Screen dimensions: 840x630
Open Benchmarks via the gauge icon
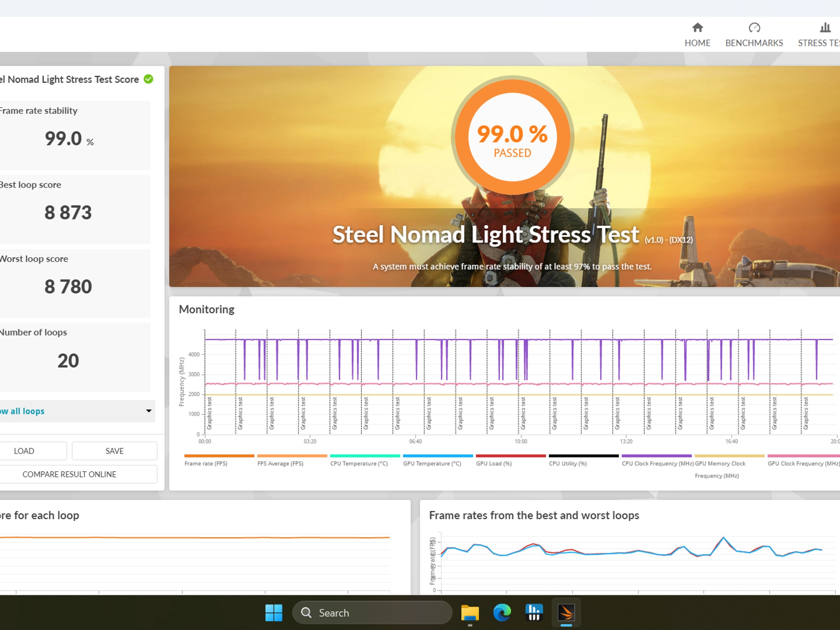point(754,27)
